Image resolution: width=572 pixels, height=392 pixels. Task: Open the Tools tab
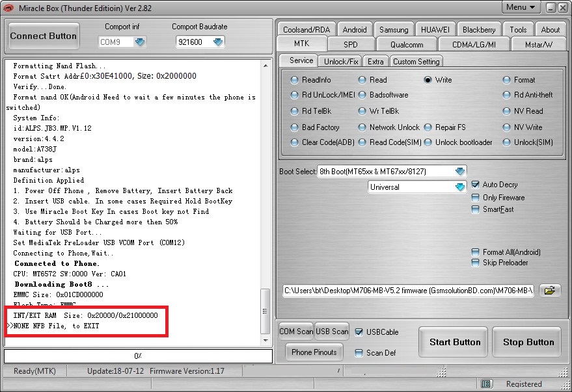tap(518, 29)
